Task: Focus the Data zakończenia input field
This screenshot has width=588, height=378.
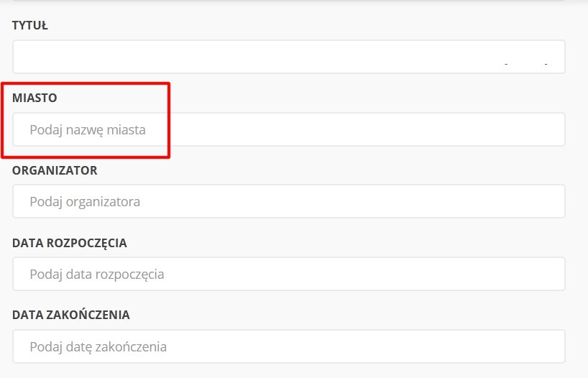Action: pyautogui.click(x=288, y=346)
